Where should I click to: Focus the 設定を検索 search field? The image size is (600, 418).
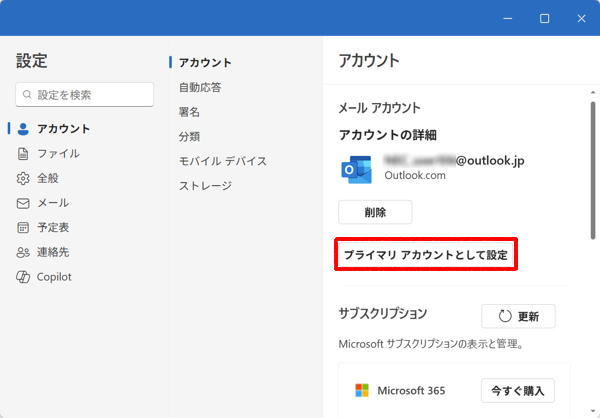coord(85,94)
